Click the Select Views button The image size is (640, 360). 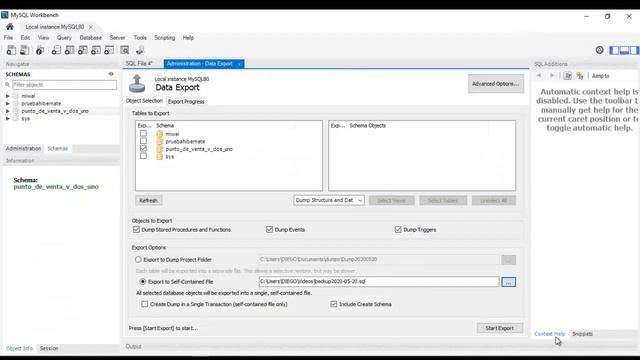(391, 200)
